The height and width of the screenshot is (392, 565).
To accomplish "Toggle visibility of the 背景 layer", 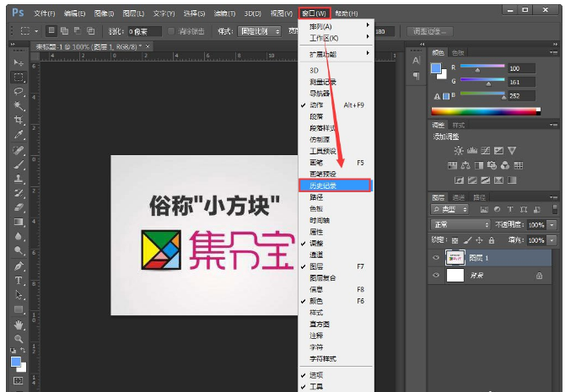I will (437, 276).
